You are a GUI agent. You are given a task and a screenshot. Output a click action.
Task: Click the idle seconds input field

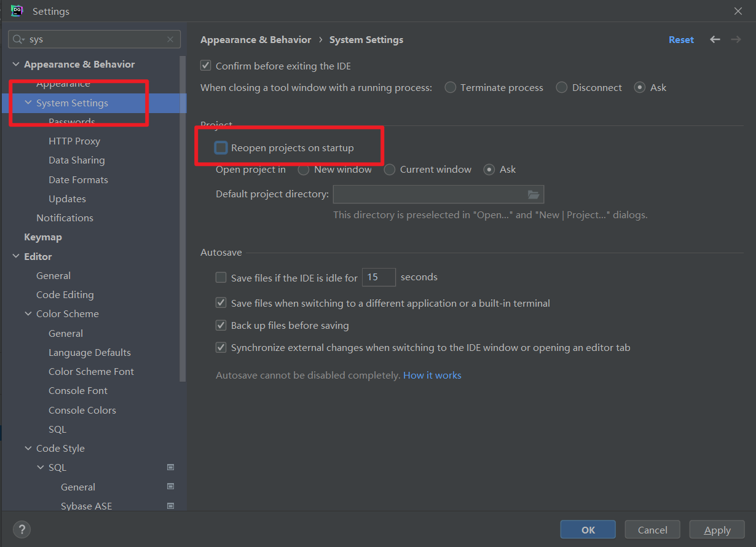pyautogui.click(x=379, y=277)
